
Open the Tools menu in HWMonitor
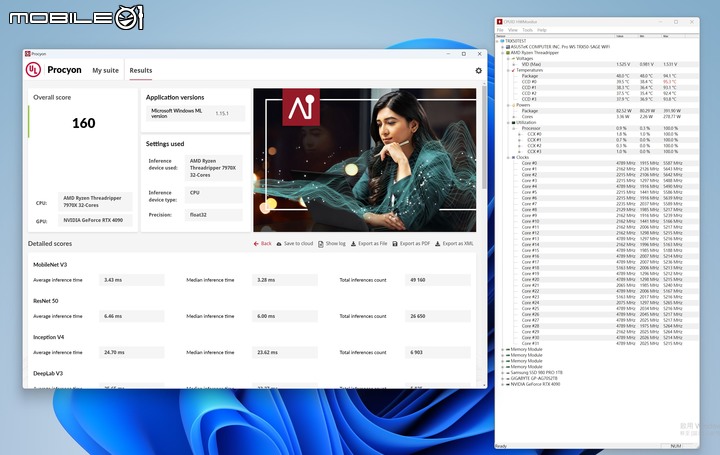[527, 30]
